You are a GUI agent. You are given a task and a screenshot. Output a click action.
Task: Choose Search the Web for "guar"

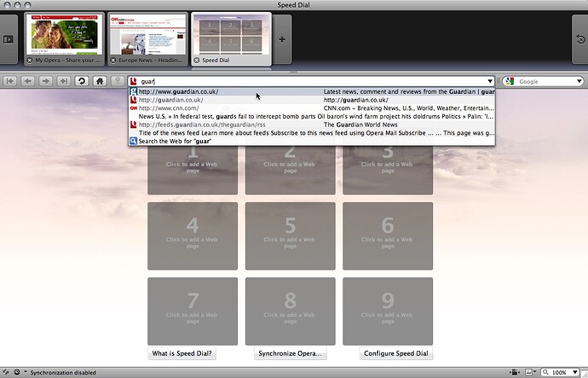coord(312,141)
